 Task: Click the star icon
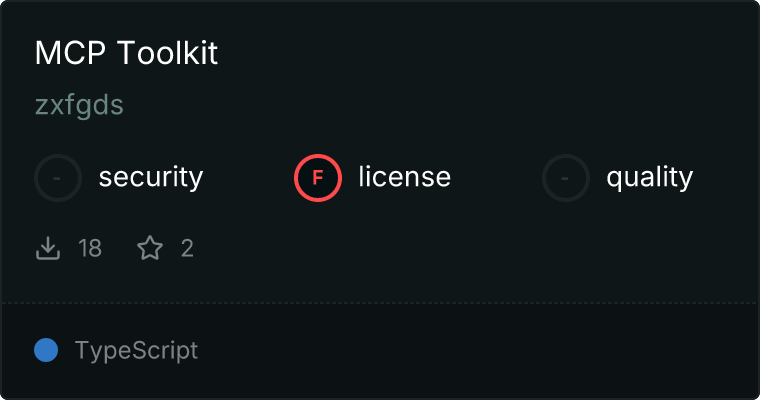point(150,248)
